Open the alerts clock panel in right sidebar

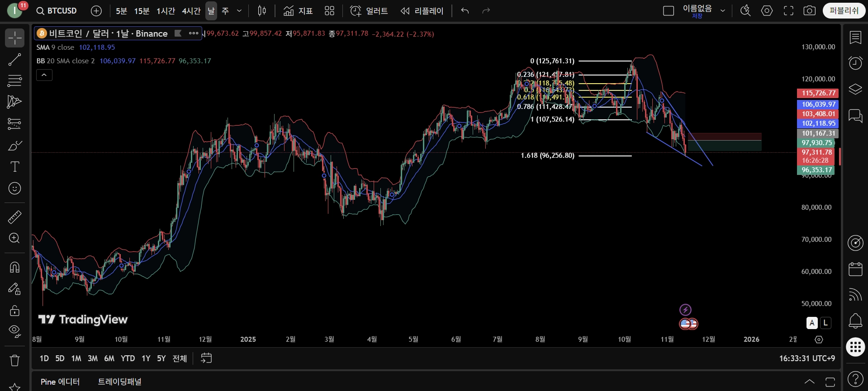tap(855, 63)
